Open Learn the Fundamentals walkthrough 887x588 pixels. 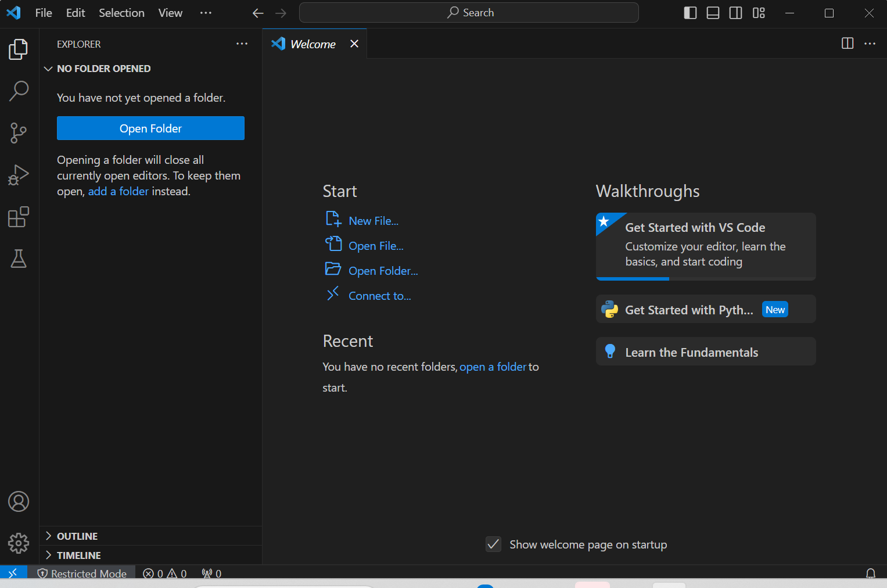click(x=706, y=352)
